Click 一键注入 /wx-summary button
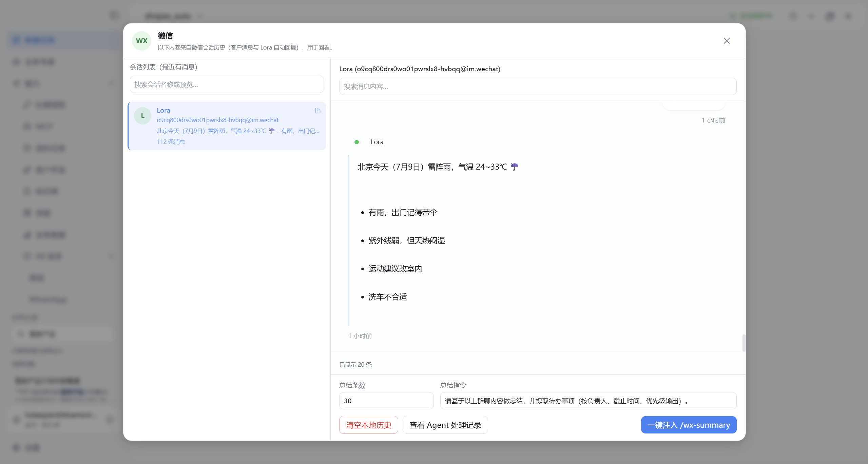Viewport: 868px width, 464px height. (689, 425)
